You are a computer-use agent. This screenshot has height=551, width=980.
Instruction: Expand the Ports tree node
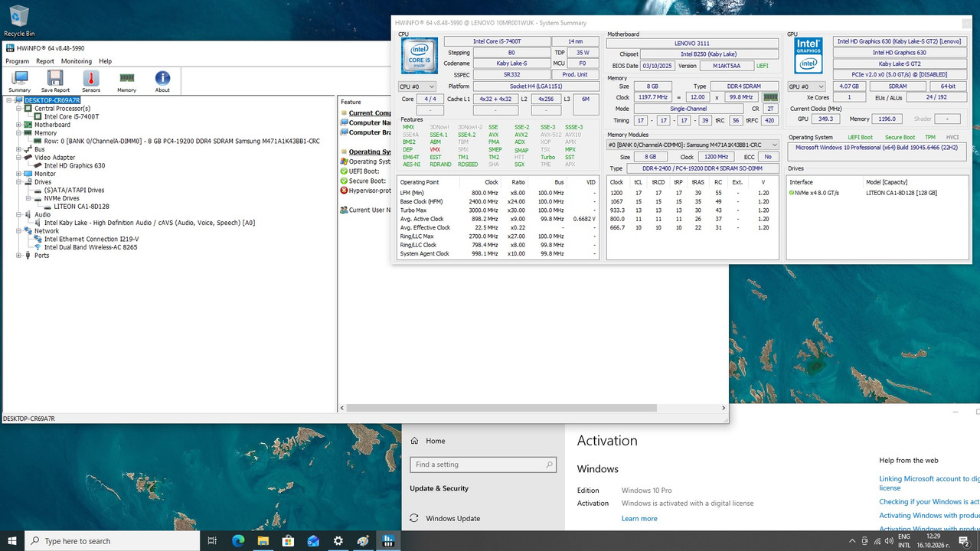[19, 256]
